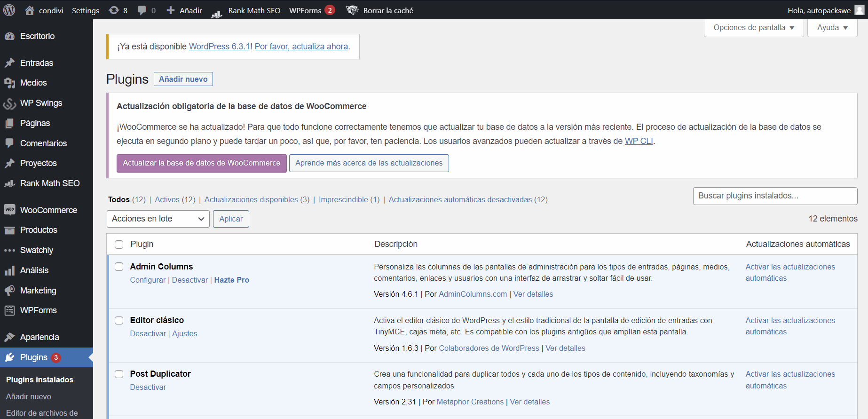Viewport: 868px width, 419px height.
Task: Check the Post Duplicator plugin checkbox
Action: tap(119, 374)
